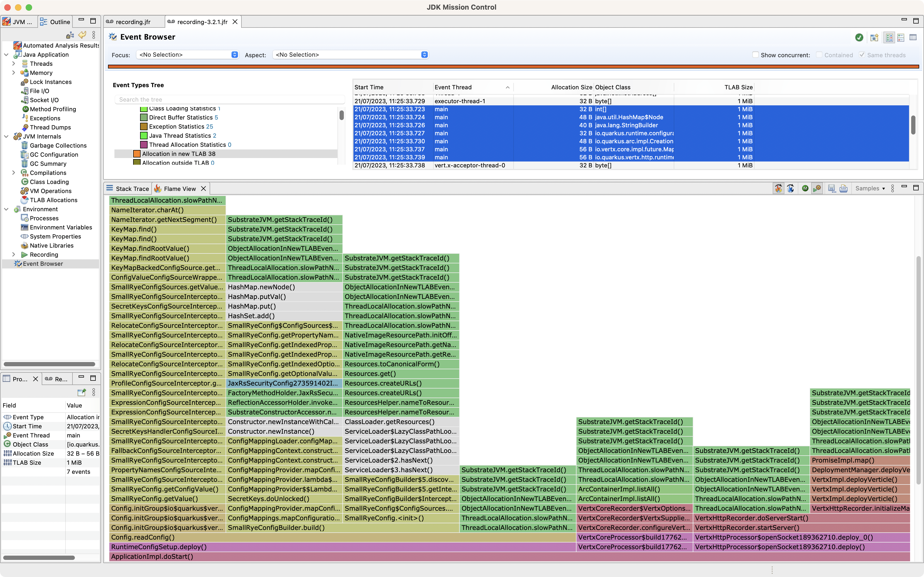
Task: Click the gear with play arrow icon
Action: pos(817,188)
